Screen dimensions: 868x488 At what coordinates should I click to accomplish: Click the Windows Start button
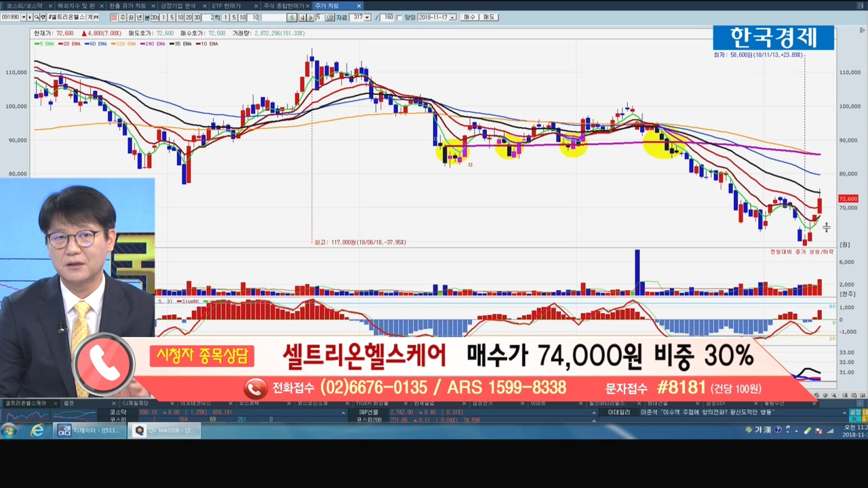tap(9, 430)
